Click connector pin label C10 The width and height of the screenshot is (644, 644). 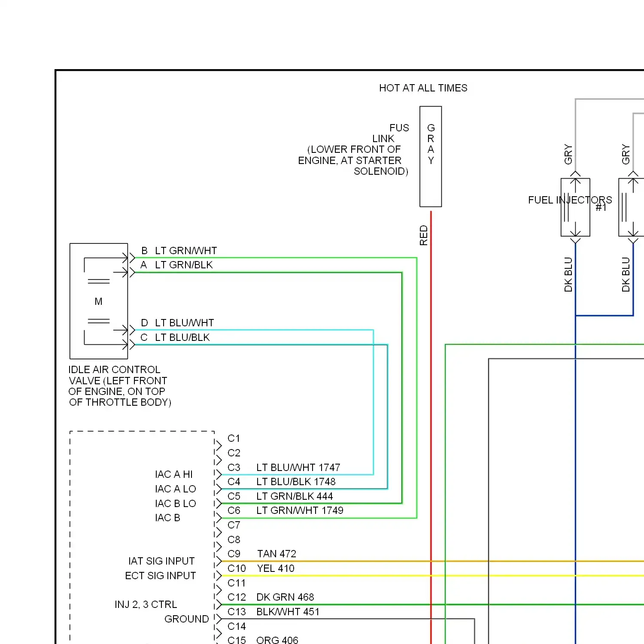click(x=237, y=568)
